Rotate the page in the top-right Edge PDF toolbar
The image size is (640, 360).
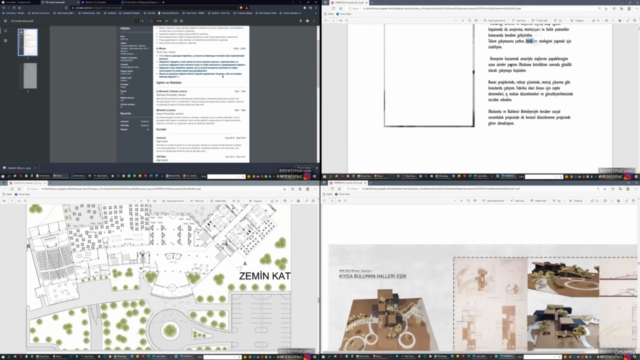coord(469,20)
